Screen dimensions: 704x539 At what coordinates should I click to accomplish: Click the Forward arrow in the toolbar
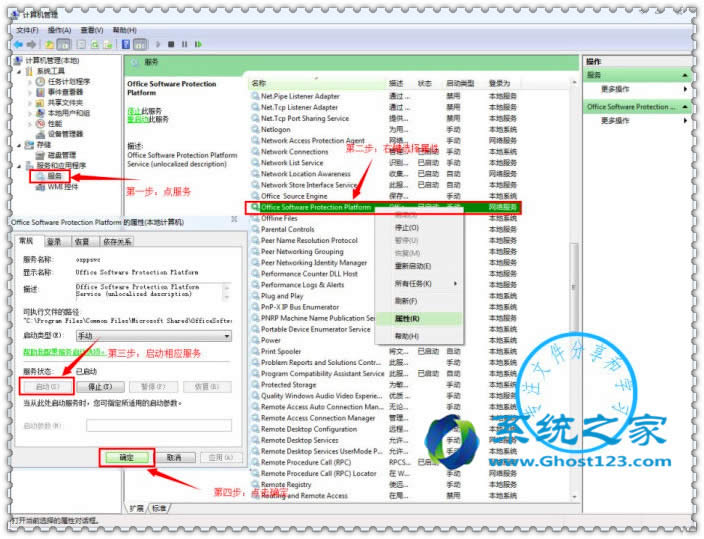pos(31,44)
